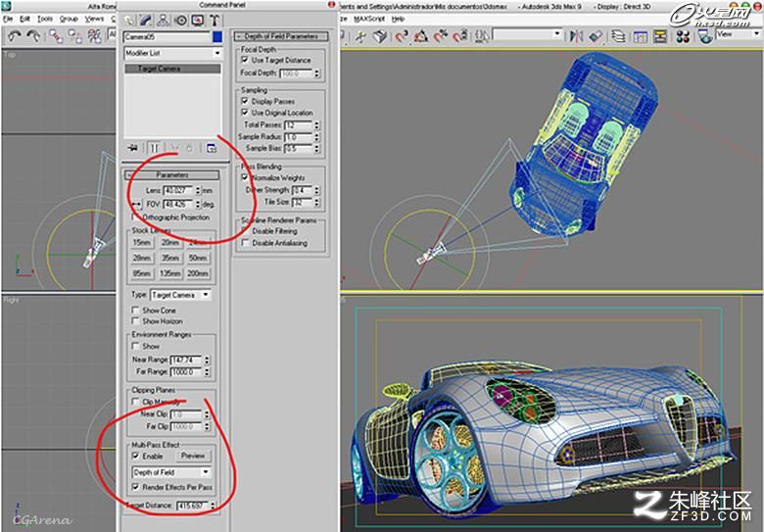The height and width of the screenshot is (532, 764).
Task: Toggle Keyboard Shortcut Override icon
Action: coord(380,36)
